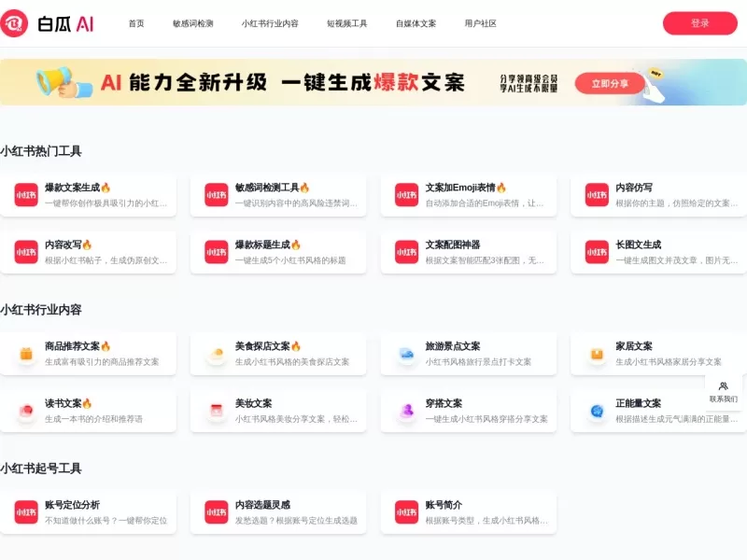Click the 正能量文案 icon

596,409
